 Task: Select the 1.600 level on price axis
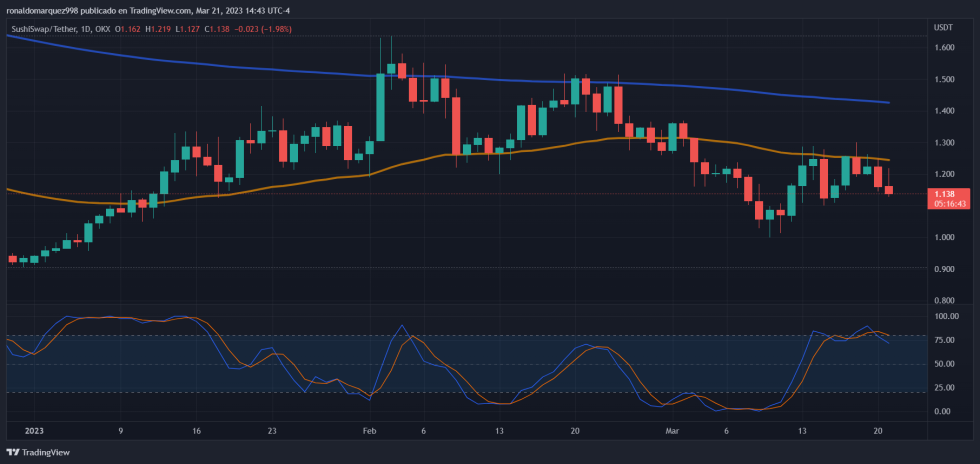[x=943, y=47]
